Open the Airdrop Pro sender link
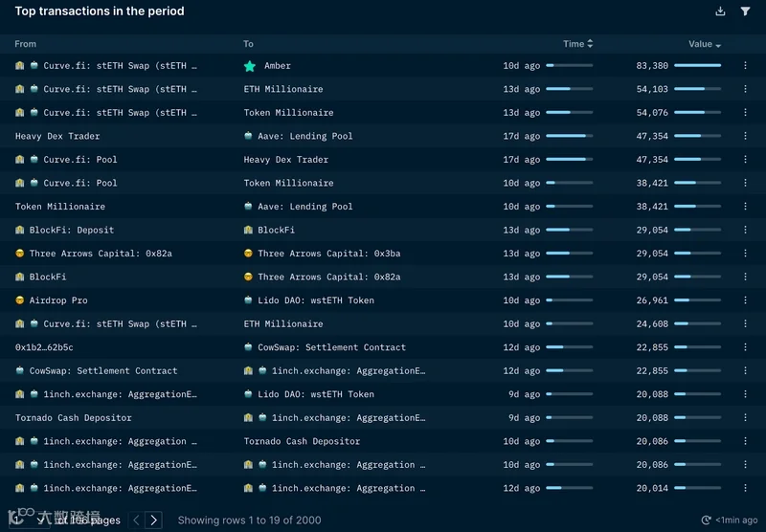Screen dimensions: 766x532 click(58, 300)
